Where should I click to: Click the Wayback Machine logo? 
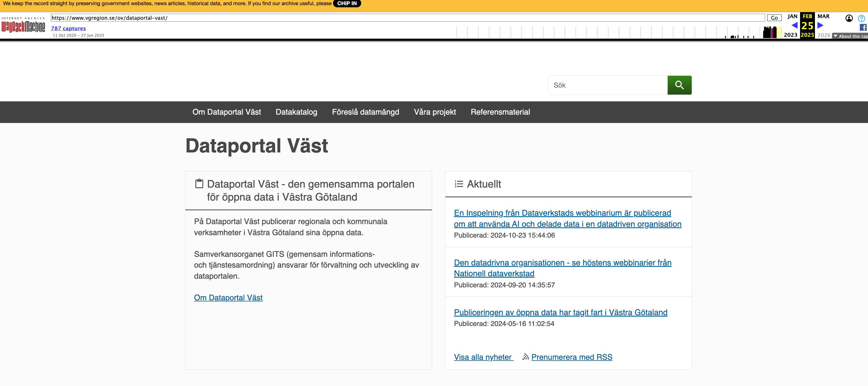pos(23,26)
